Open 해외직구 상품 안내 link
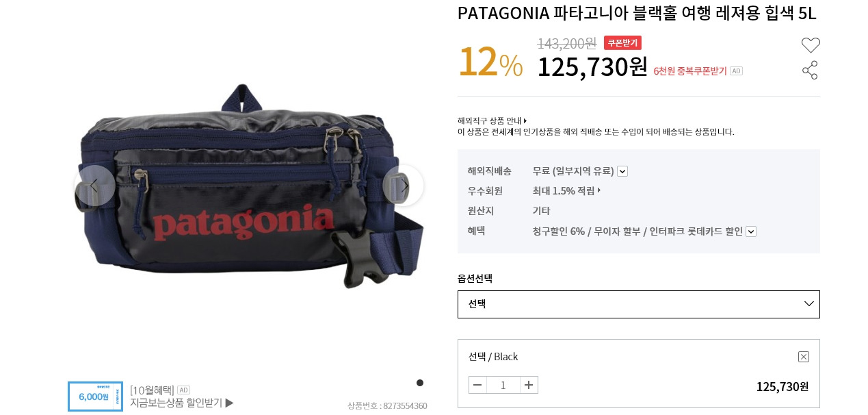The width and height of the screenshot is (868, 415). tap(492, 121)
